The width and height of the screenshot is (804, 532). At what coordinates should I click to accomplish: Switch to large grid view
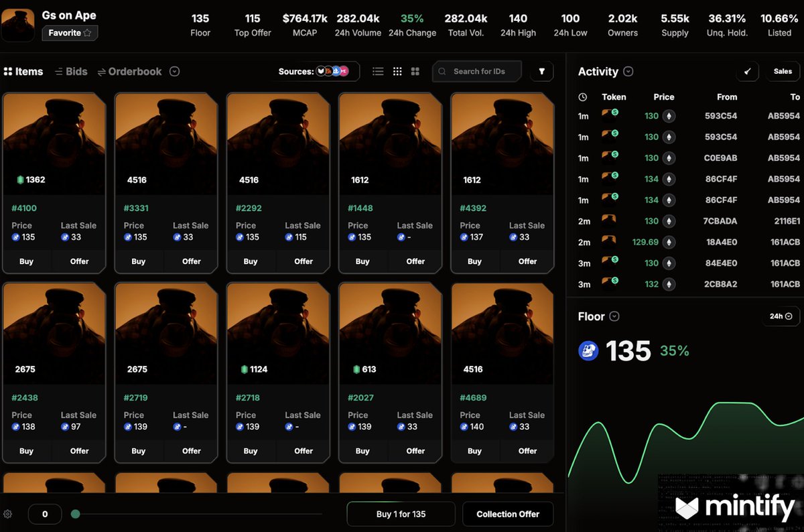coord(415,72)
